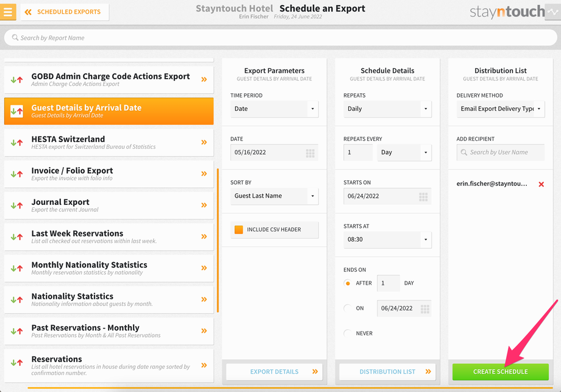The width and height of the screenshot is (561, 392).
Task: Open calendar picker icon for Ends On date
Action: tap(424, 309)
